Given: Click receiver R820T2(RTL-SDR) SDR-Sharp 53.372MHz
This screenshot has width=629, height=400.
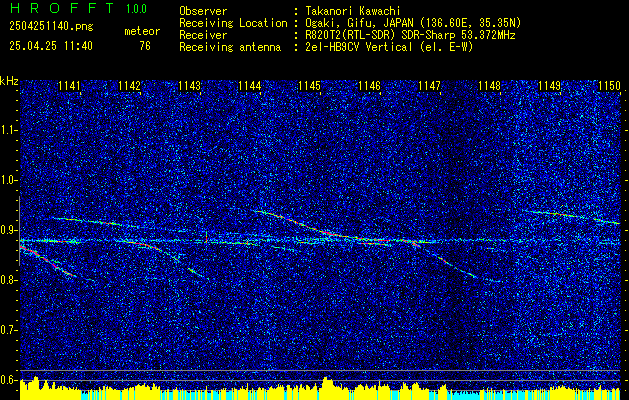Looking at the screenshot, I should [x=410, y=35].
